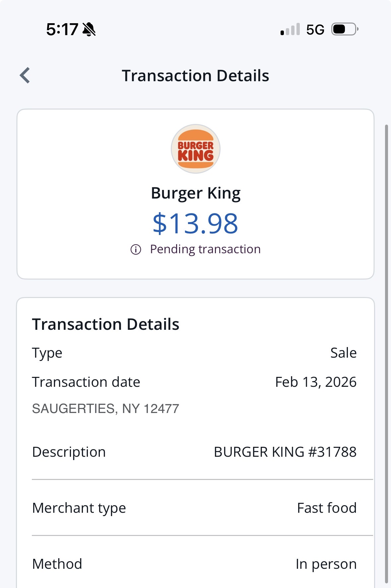The width and height of the screenshot is (391, 588).
Task: Tap the pending transaction info icon
Action: [x=136, y=249]
